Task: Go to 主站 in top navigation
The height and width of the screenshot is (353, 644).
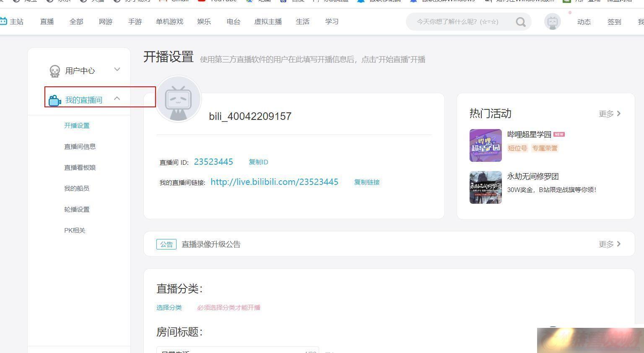Action: tap(16, 21)
